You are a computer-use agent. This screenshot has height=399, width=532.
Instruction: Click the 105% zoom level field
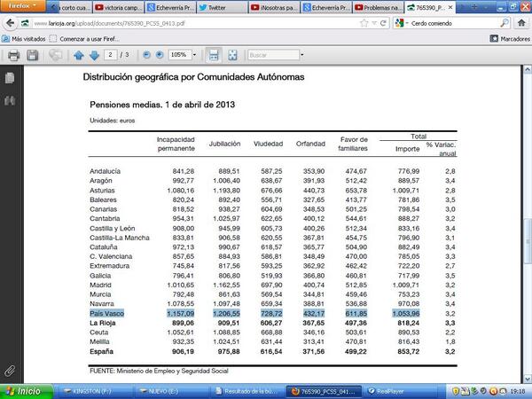(180, 55)
